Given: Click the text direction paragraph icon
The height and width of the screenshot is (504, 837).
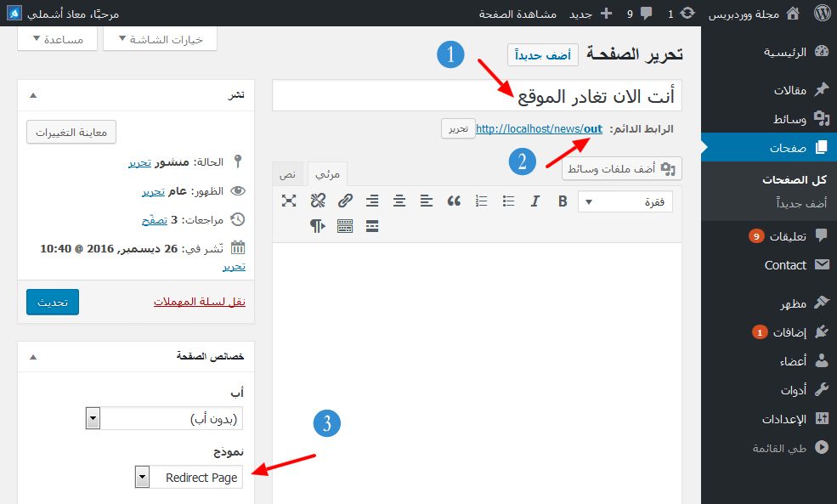Looking at the screenshot, I should pyautogui.click(x=318, y=226).
